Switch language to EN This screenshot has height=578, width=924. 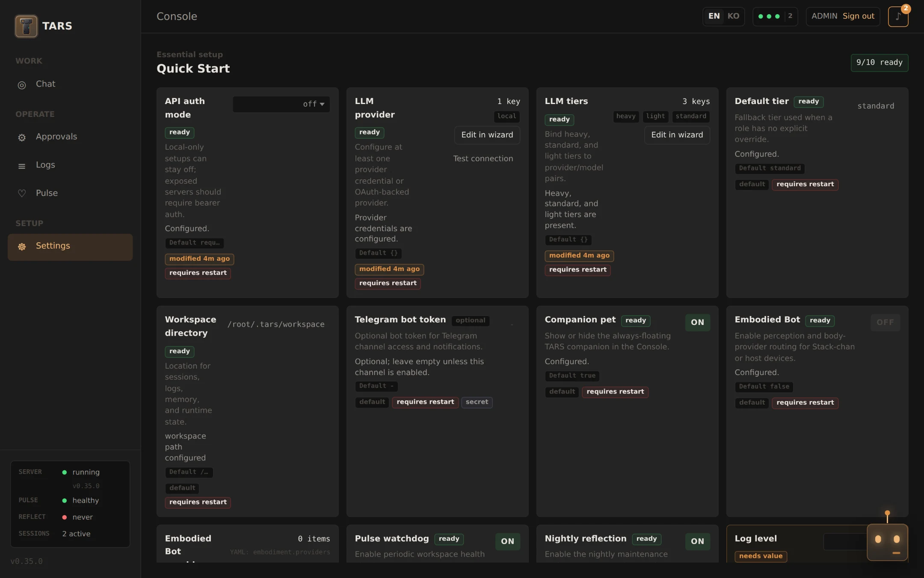714,16
